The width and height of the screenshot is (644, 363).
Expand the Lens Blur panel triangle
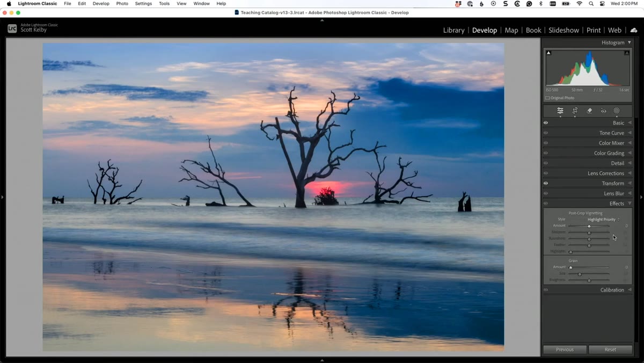click(630, 193)
